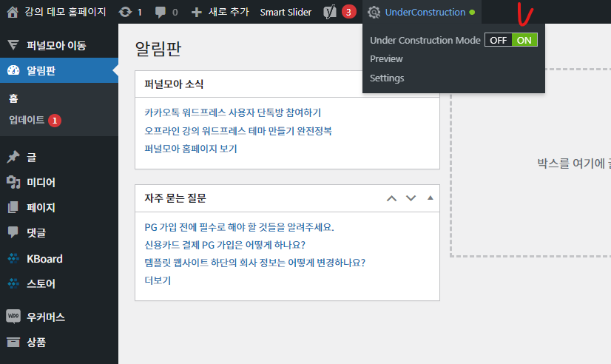This screenshot has height=364, width=611.
Task: Click the updates count 1 in admin bar
Action: click(140, 13)
